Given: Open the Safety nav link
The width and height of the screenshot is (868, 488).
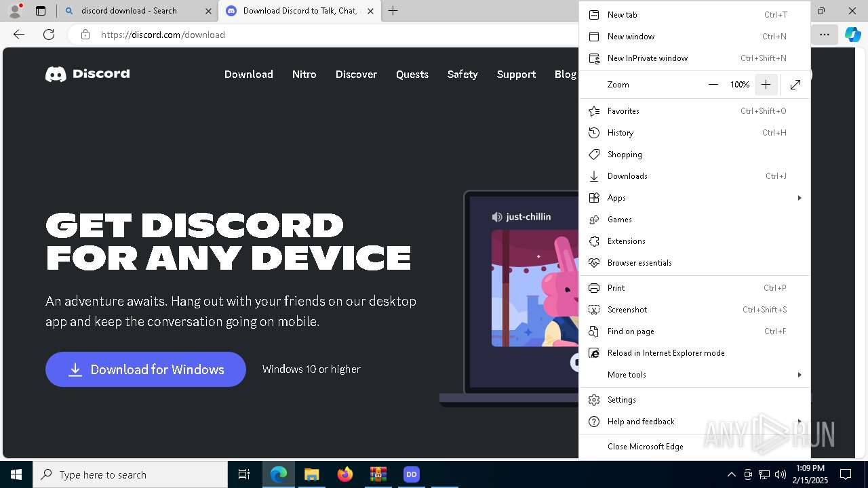Looking at the screenshot, I should (462, 75).
